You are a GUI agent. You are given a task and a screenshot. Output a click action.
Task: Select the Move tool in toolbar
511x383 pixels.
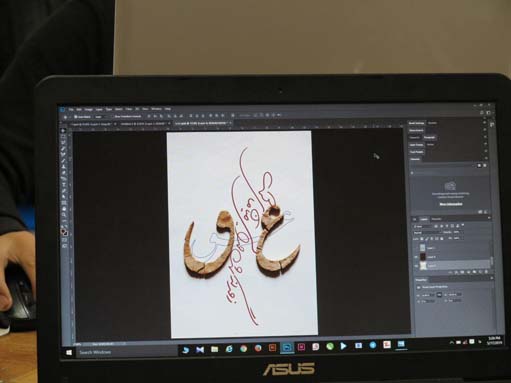[x=63, y=131]
